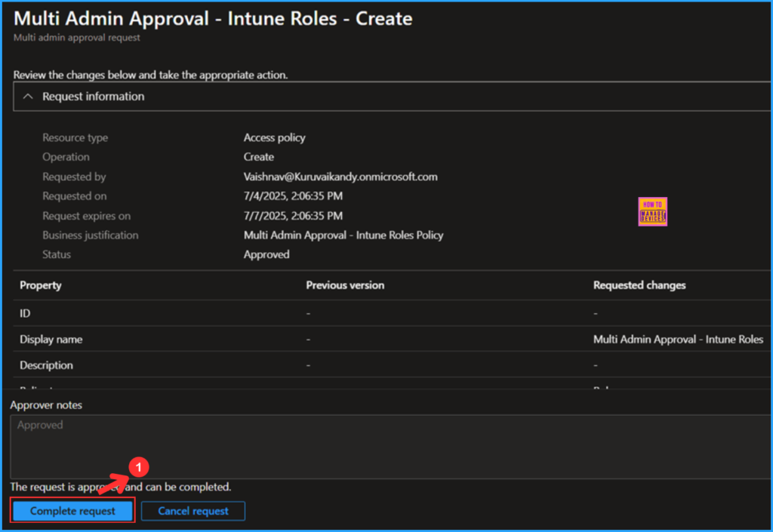Click the Previous version column header
Screen dimensions: 773x532
345,285
